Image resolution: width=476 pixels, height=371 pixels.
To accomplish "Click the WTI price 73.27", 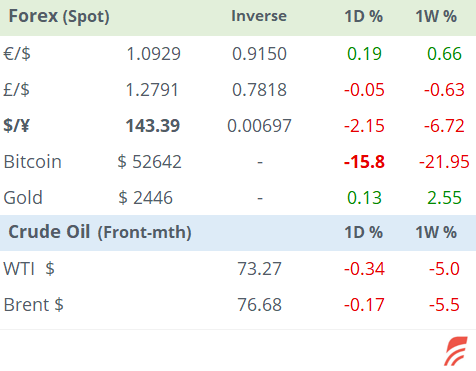I will point(259,269).
